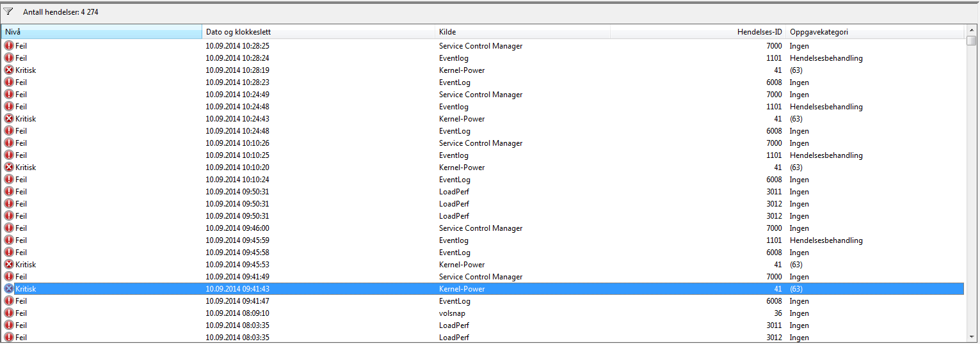Select event ID 6008 in 10:24:48 EventLog row

coord(774,131)
